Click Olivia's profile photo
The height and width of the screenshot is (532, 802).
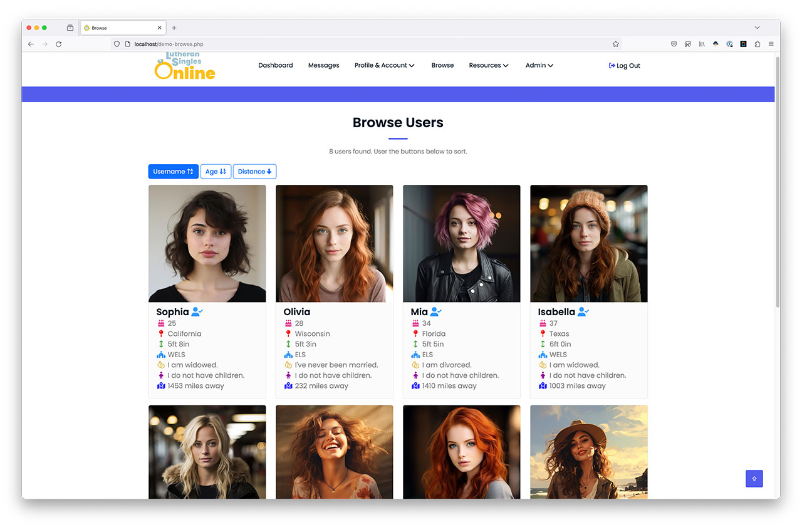coord(335,243)
